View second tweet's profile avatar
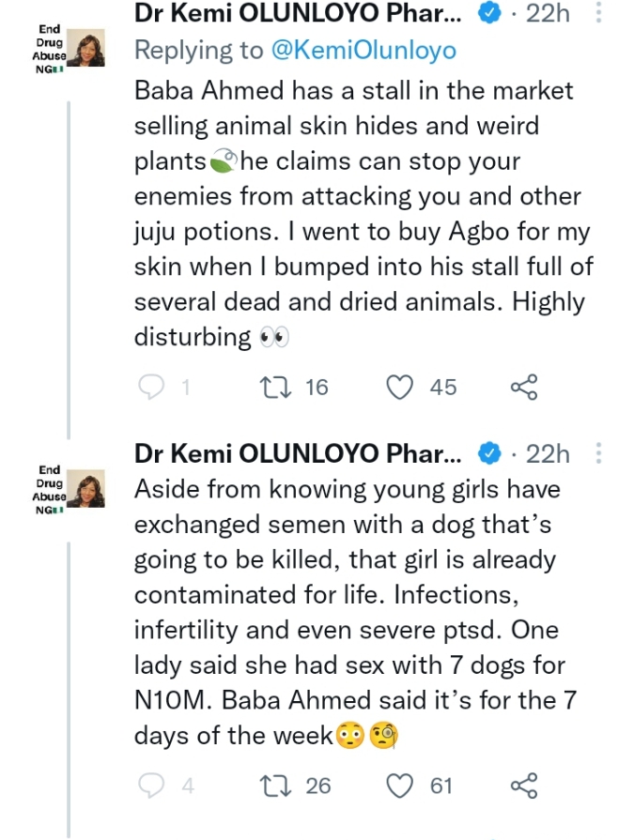The image size is (634, 840). click(x=87, y=488)
